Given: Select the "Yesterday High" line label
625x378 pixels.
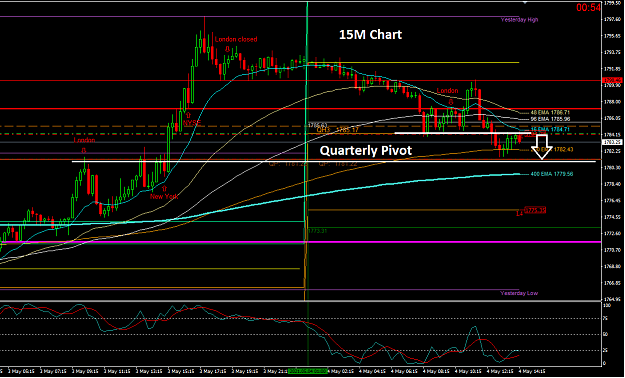Looking at the screenshot, I should [x=519, y=20].
